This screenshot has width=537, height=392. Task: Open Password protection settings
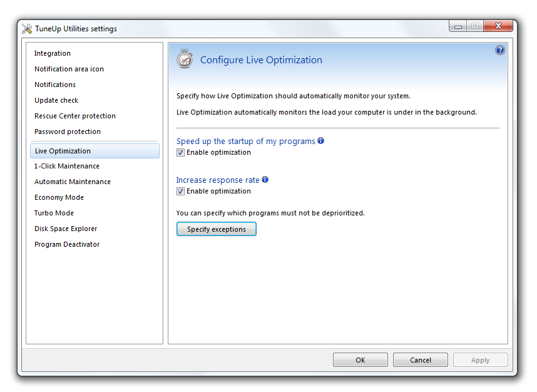(68, 132)
